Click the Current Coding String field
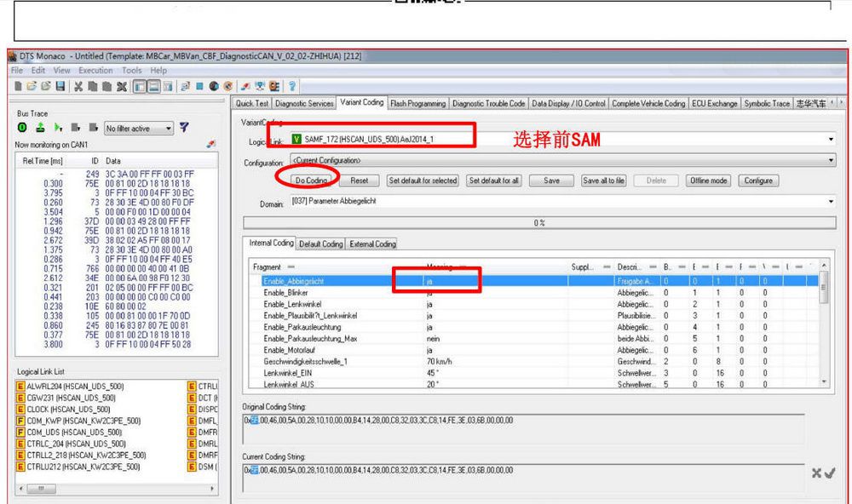 (x=523, y=479)
